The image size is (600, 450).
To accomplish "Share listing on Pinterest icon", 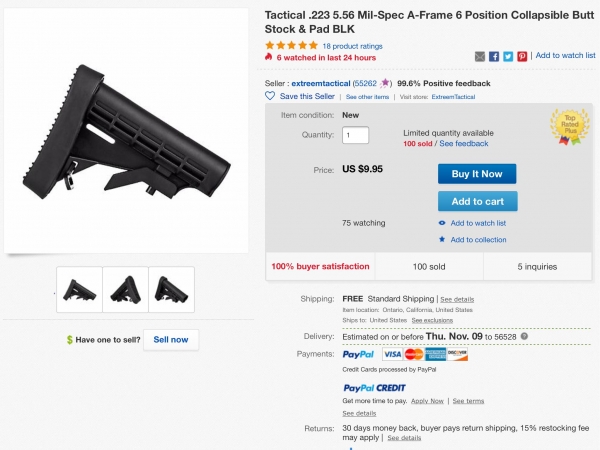I will tap(522, 57).
